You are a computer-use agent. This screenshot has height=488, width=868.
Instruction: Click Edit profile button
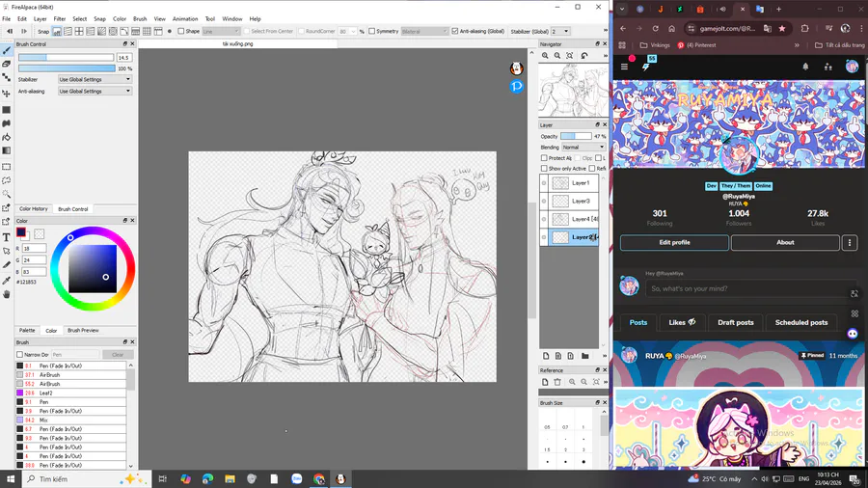[674, 242]
